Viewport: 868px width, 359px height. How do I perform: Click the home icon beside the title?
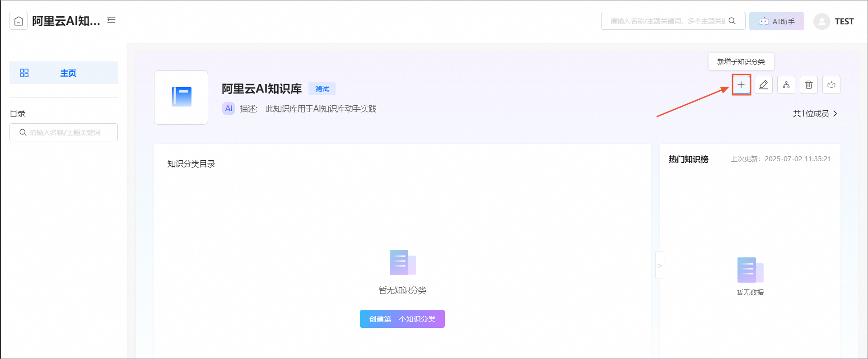click(x=19, y=21)
